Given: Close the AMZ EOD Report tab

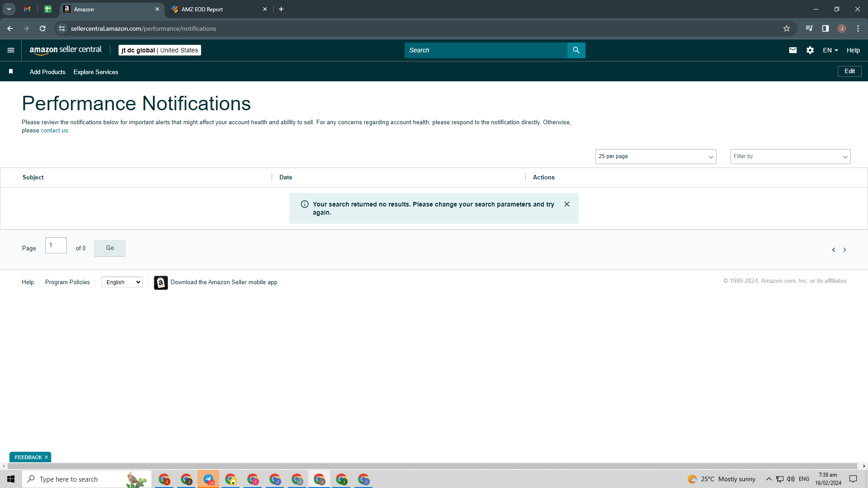Looking at the screenshot, I should [265, 9].
